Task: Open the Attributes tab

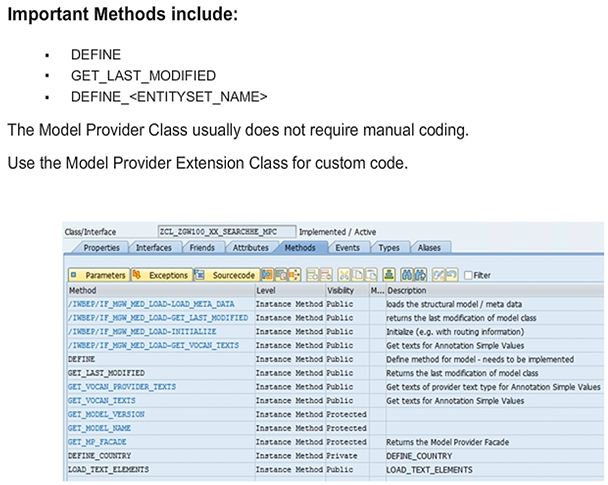Action: 250,247
